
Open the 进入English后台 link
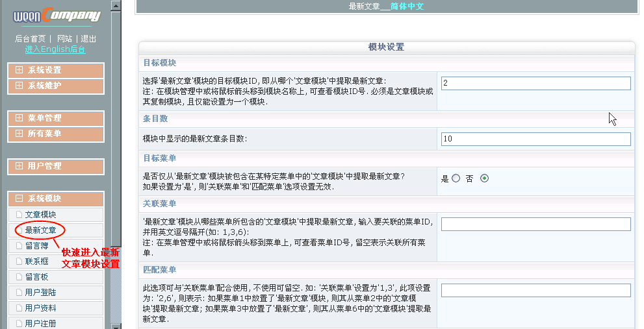point(55,49)
